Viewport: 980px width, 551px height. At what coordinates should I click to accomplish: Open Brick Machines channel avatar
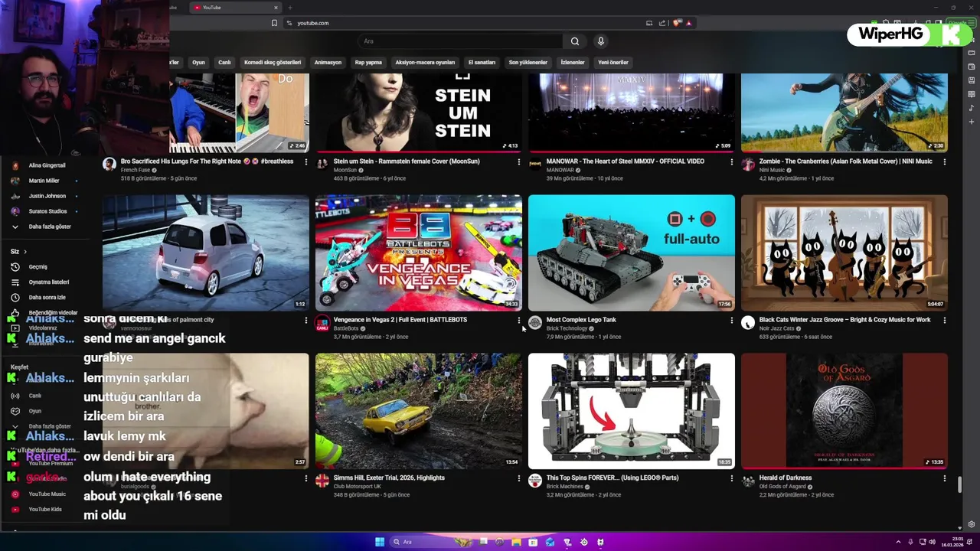click(x=535, y=481)
